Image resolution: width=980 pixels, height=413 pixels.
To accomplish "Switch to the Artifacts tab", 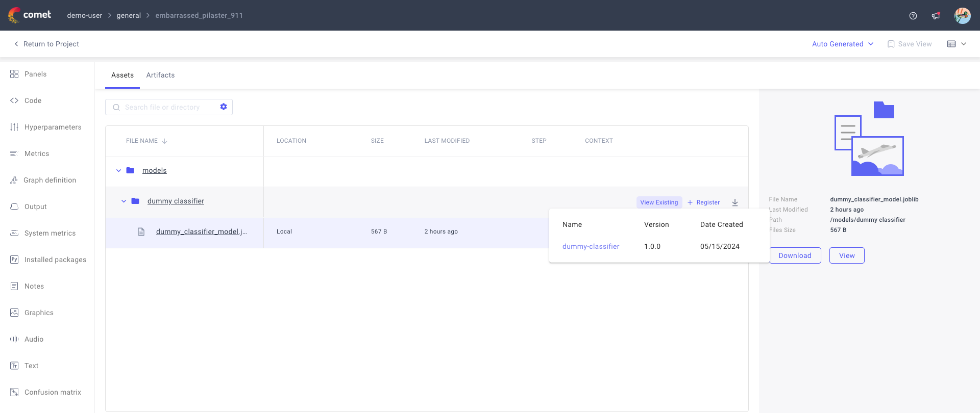I will tap(160, 75).
